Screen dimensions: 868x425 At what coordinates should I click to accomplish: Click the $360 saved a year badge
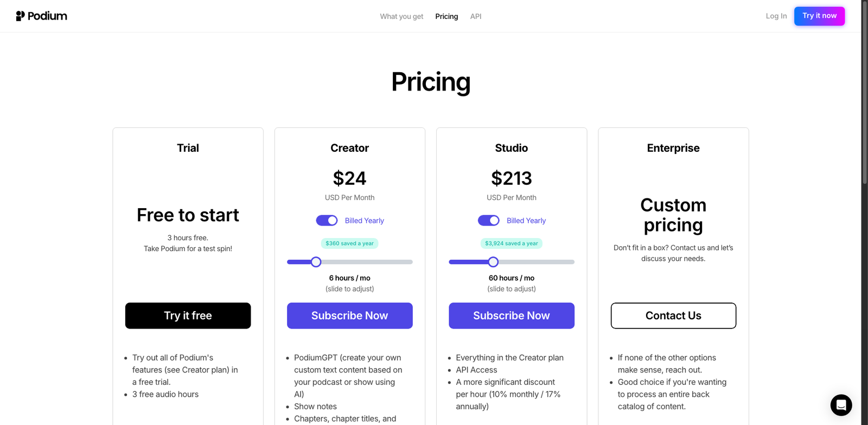(349, 243)
